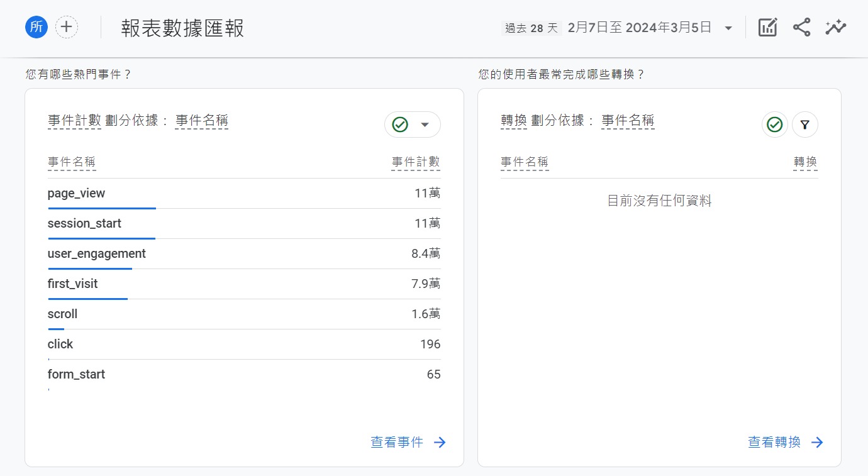Click the blue arrow beside 查看事件
Screen dimensions: 868x476
coord(440,442)
